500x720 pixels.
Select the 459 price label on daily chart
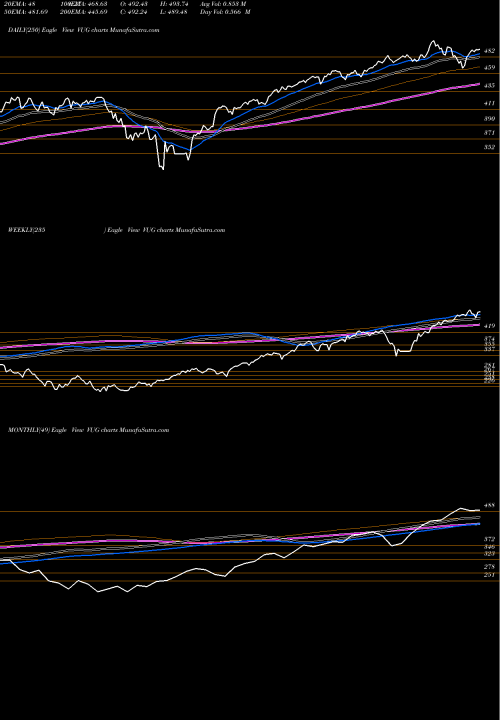(489, 68)
